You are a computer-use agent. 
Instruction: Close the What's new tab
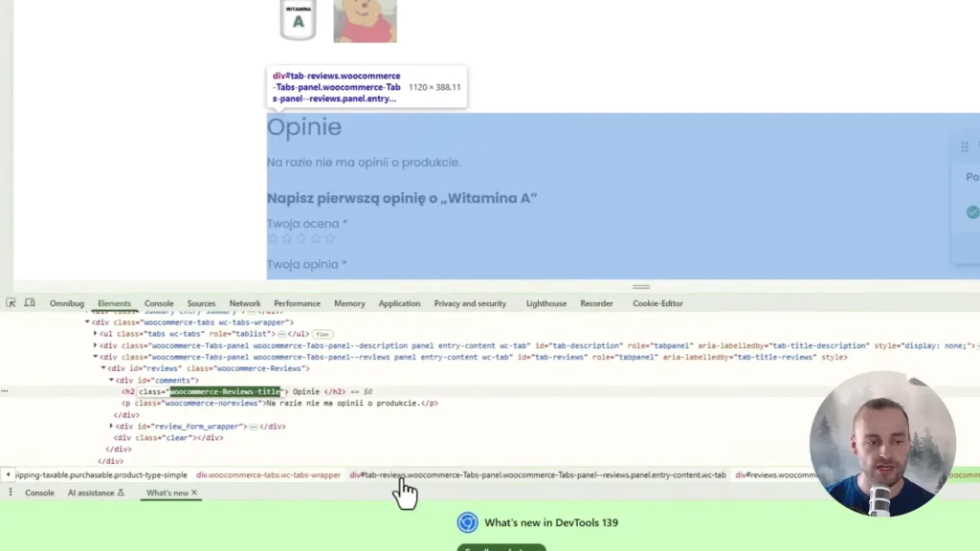coord(194,493)
